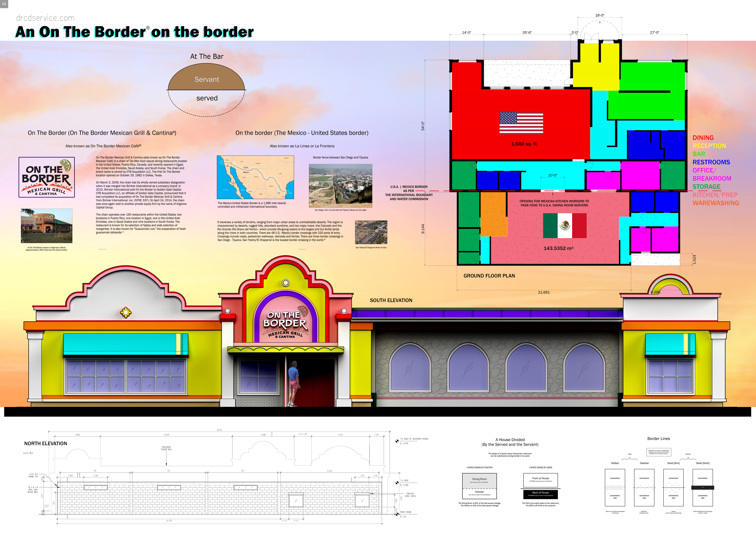Viewport: 756px width, 535px height.
Task: Click 'Also known as On The Border Mexican Café'
Action: point(103,146)
